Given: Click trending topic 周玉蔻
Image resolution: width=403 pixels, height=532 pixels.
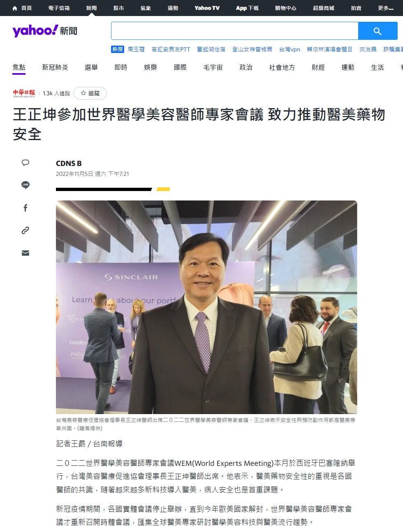Looking at the screenshot, I should [x=136, y=49].
